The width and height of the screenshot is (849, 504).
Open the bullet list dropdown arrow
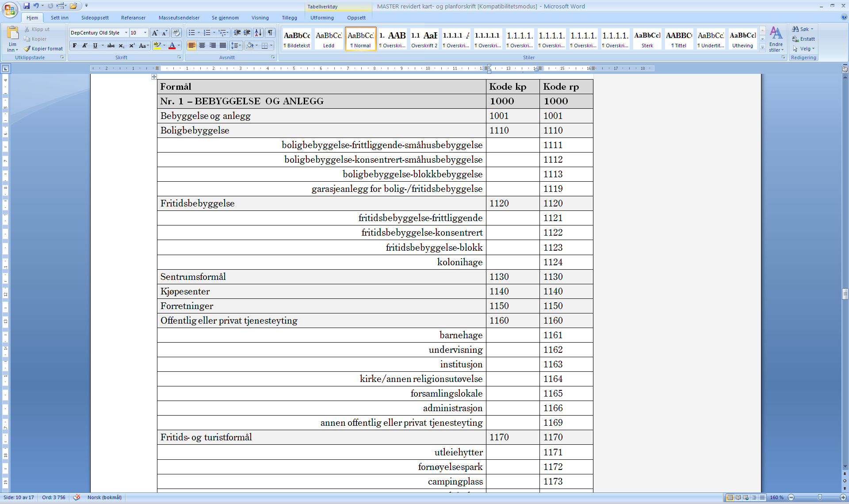coord(199,33)
